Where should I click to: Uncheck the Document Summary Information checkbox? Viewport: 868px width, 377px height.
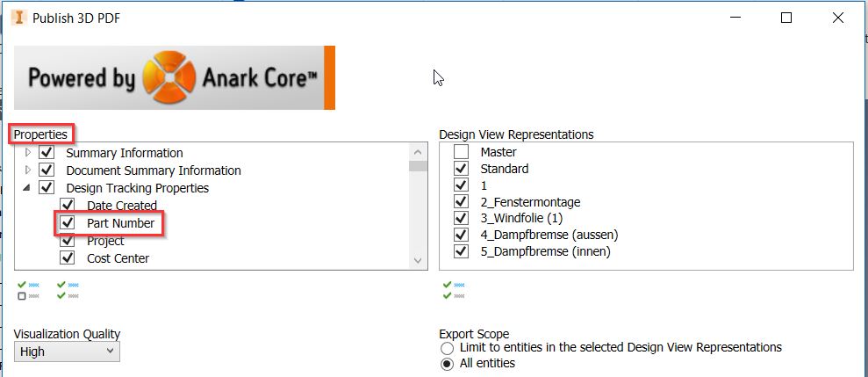47,170
